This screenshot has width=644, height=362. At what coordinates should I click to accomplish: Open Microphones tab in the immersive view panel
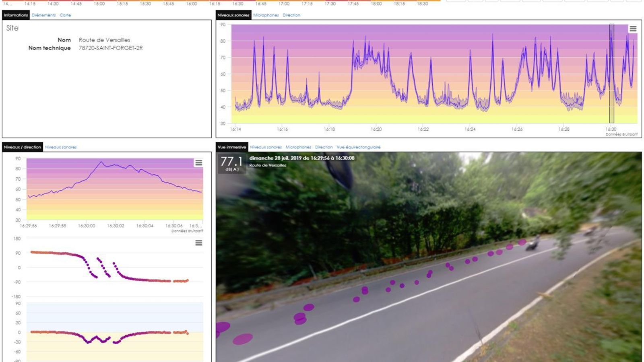[x=298, y=147]
